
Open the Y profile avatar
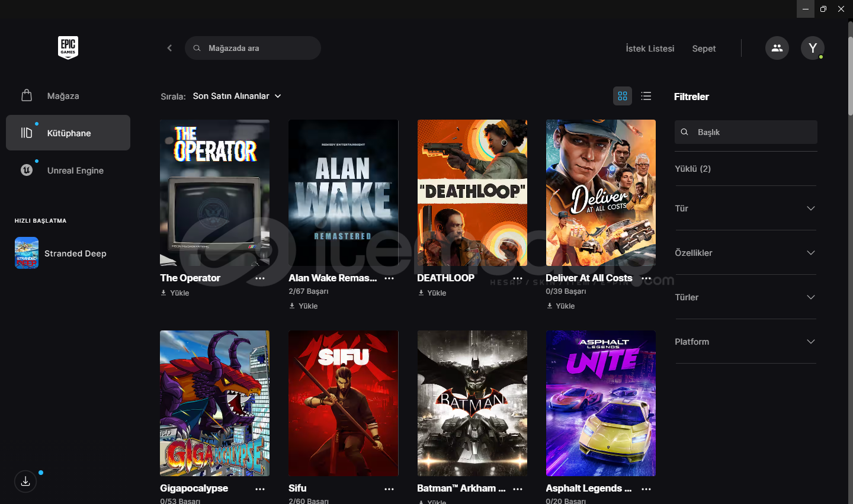[813, 48]
